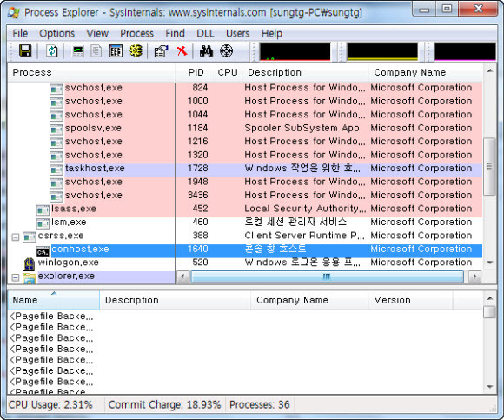Click the process list scroll up arrow
The image size is (504, 420).
pos(489,70)
